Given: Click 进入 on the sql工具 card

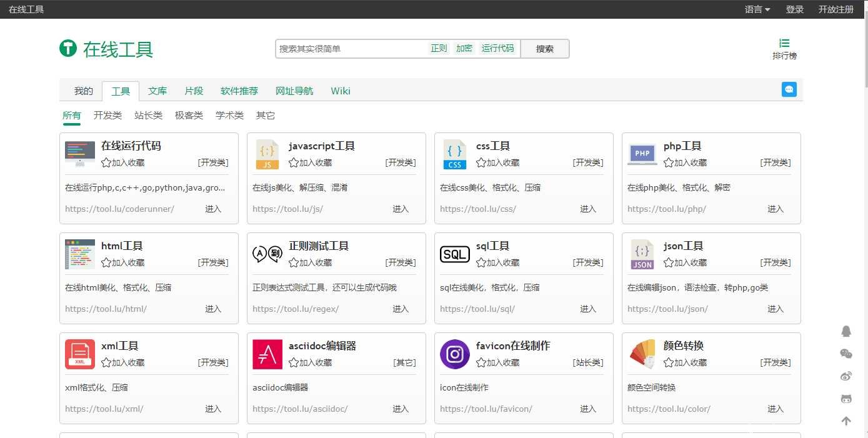Looking at the screenshot, I should [x=588, y=309].
